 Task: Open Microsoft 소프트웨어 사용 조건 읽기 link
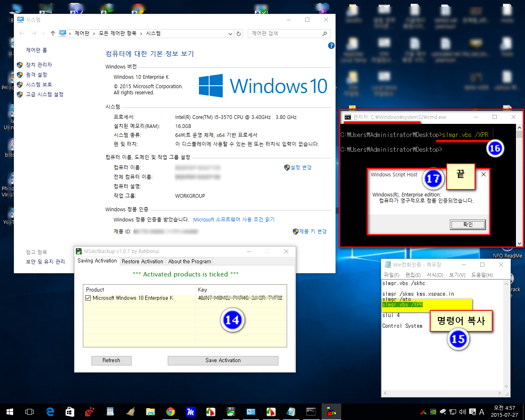234,219
